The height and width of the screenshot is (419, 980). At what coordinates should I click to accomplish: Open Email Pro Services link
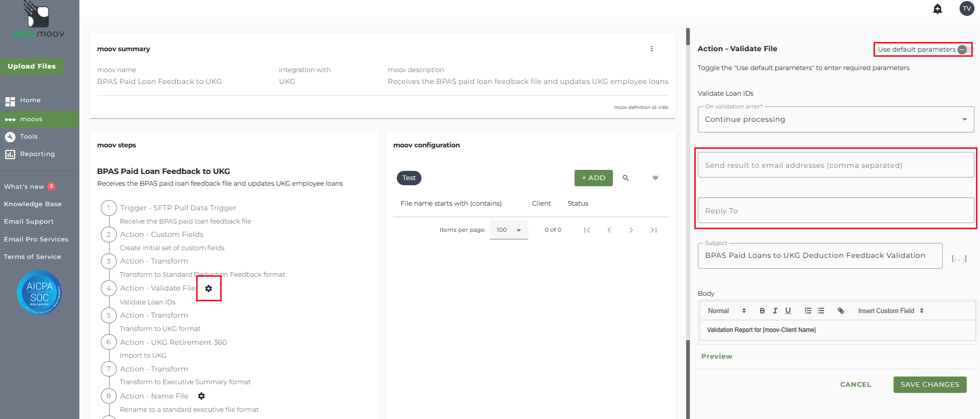click(x=36, y=239)
